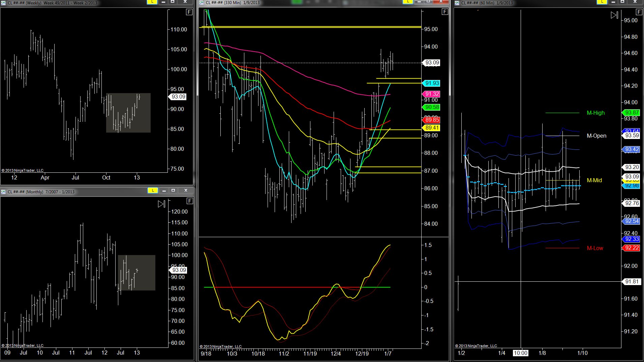The image size is (644, 362).
Task: Click the red 92.22 price marker
Action: pyautogui.click(x=631, y=248)
